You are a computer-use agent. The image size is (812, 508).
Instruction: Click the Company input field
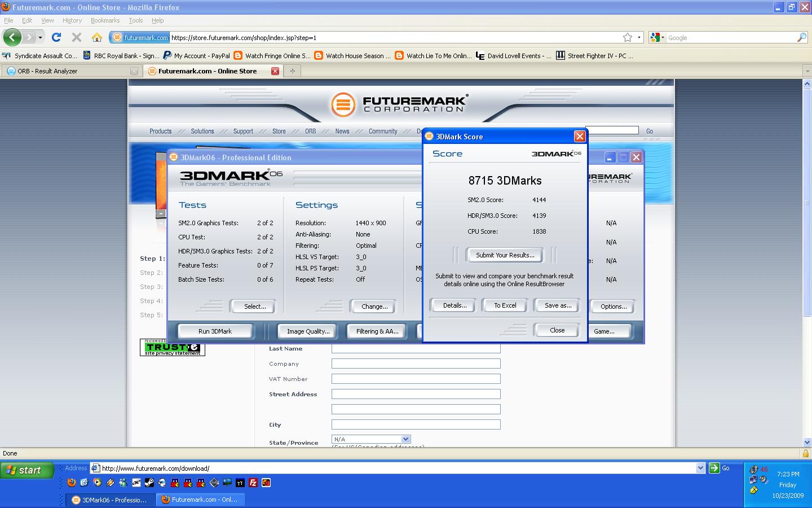pyautogui.click(x=416, y=364)
